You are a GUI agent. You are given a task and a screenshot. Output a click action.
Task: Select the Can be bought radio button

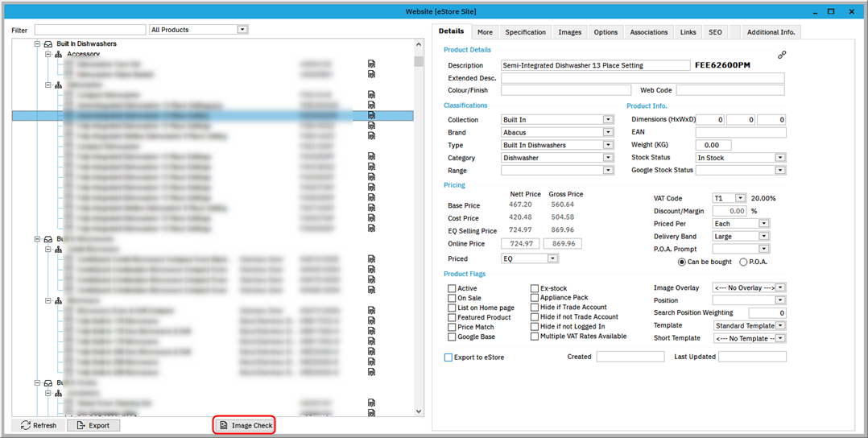pyautogui.click(x=683, y=262)
